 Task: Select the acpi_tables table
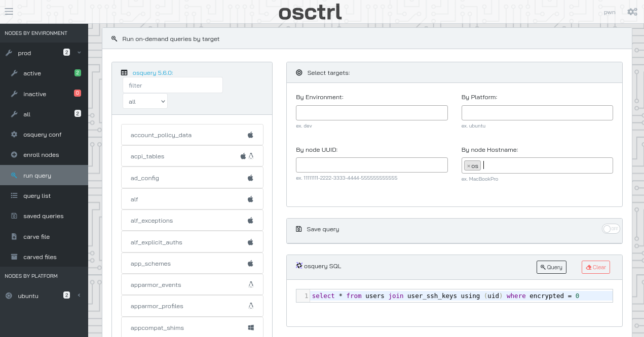point(193,156)
